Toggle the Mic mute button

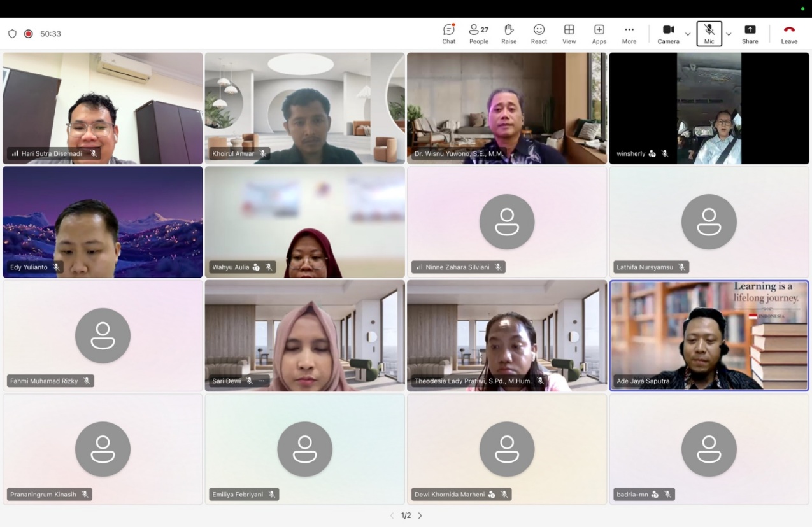[x=709, y=34]
